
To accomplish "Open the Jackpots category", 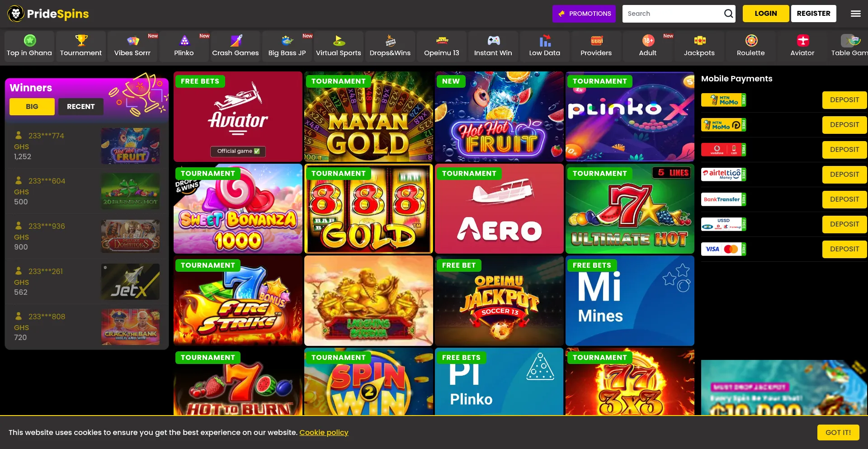I will click(699, 46).
